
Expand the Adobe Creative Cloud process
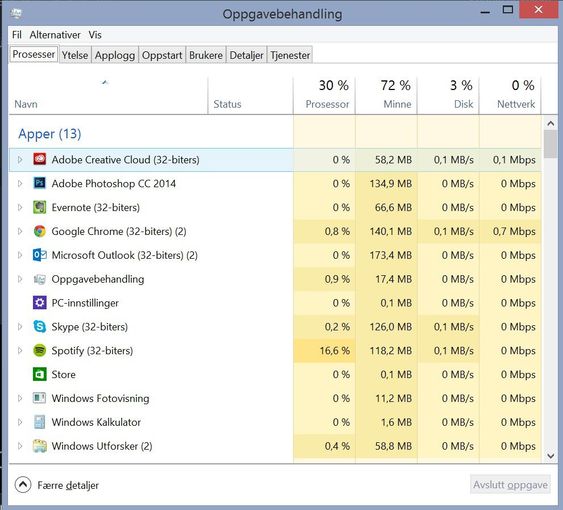[20, 159]
